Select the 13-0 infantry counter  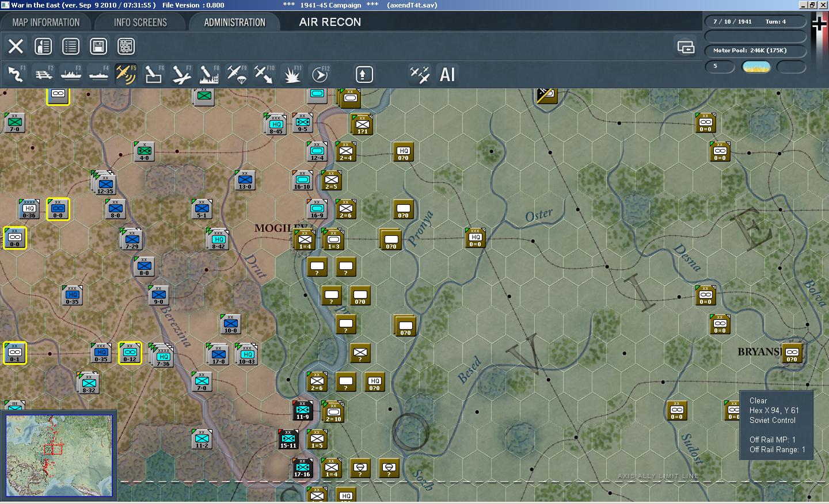[245, 181]
